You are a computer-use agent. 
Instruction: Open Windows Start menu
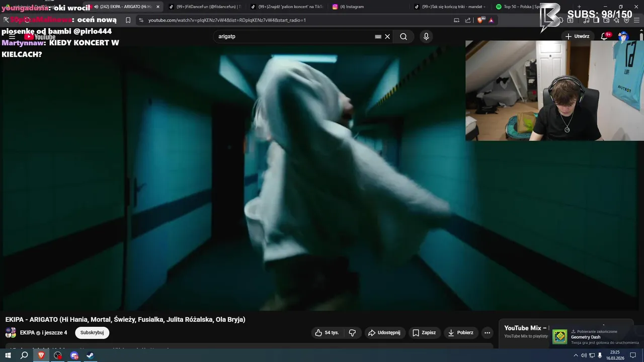tap(8, 355)
